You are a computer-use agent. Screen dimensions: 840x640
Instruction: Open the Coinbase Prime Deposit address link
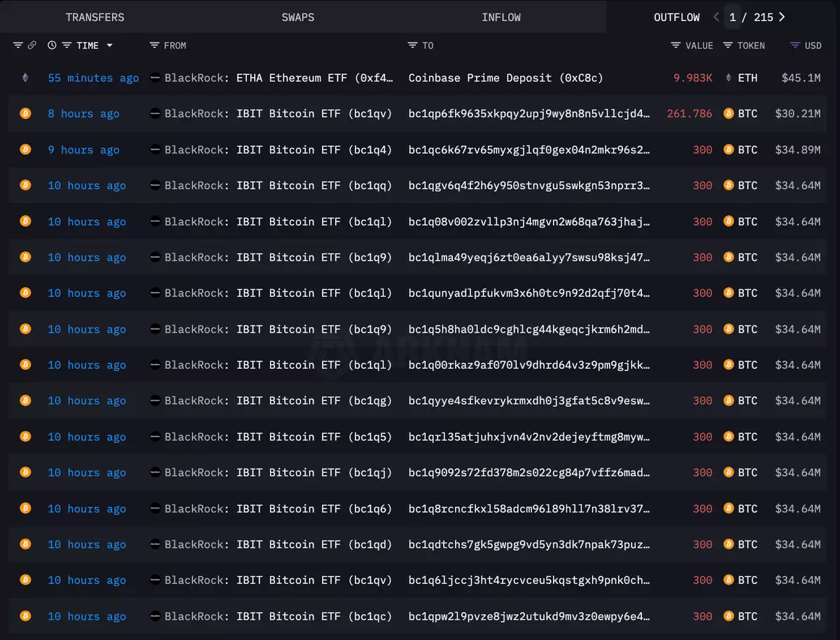[505, 78]
